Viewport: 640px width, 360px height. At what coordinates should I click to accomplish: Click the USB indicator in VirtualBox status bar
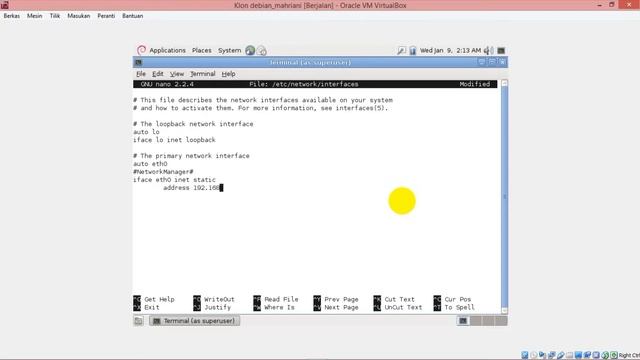click(560, 355)
